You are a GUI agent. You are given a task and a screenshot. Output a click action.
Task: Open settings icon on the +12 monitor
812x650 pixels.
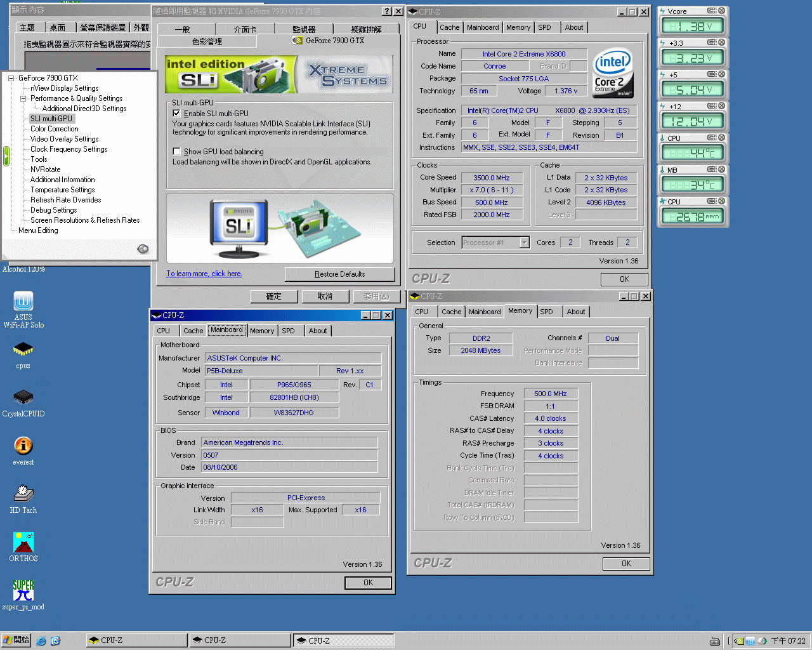[712, 106]
